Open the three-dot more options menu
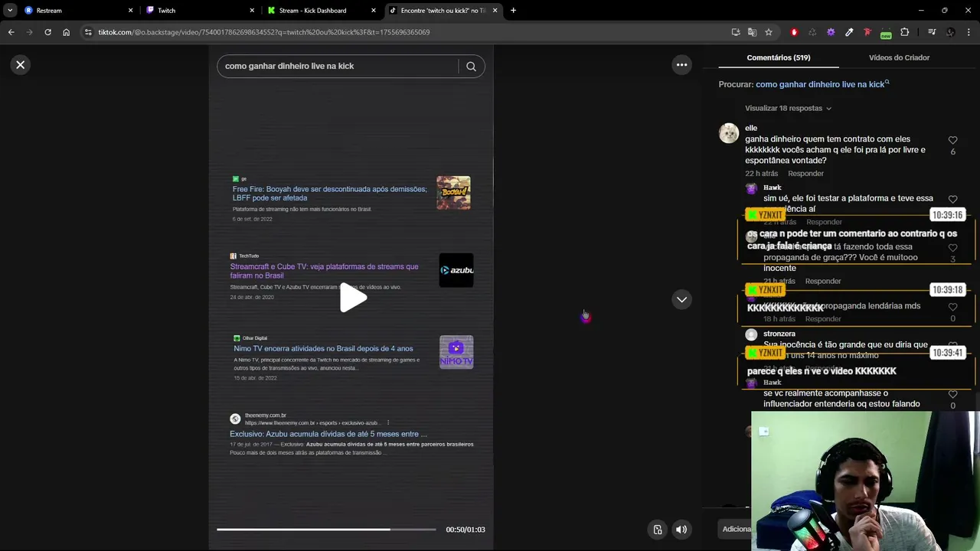The height and width of the screenshot is (551, 980). [x=681, y=65]
